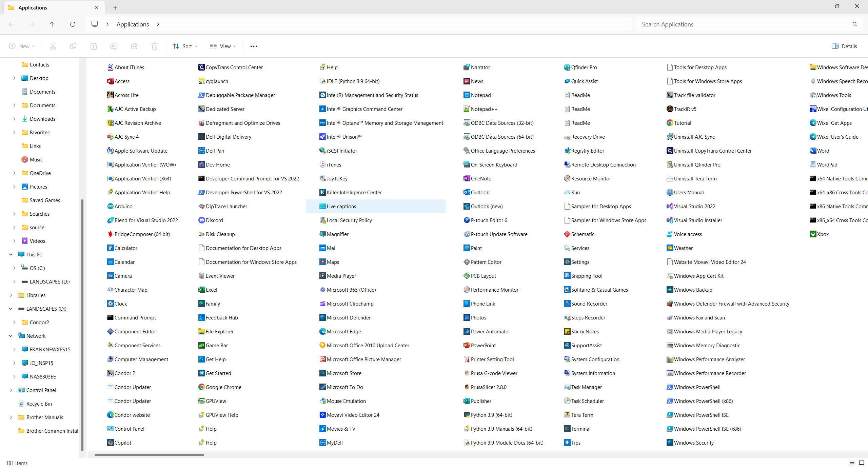The height and width of the screenshot is (468, 868).
Task: Go up one folder level
Action: pyautogui.click(x=52, y=24)
